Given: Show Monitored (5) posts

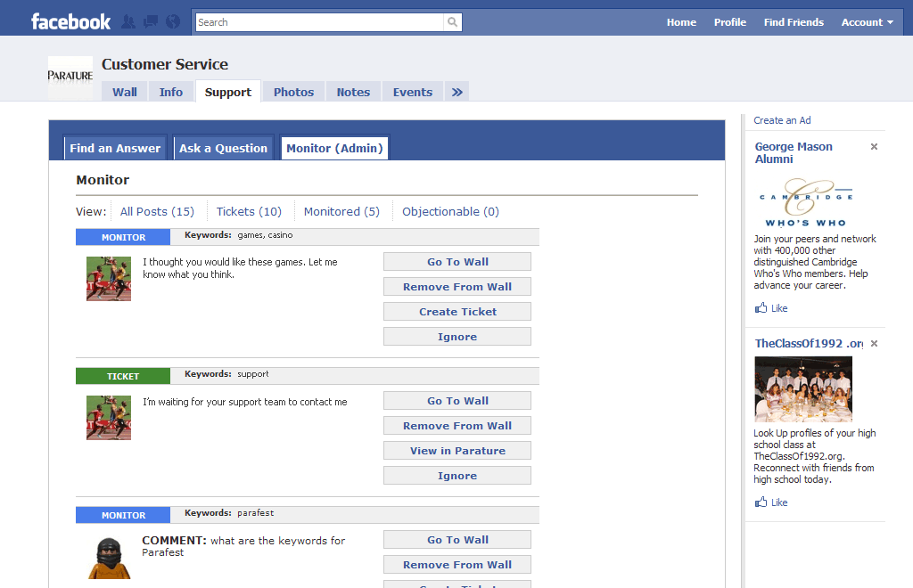Looking at the screenshot, I should click(341, 211).
